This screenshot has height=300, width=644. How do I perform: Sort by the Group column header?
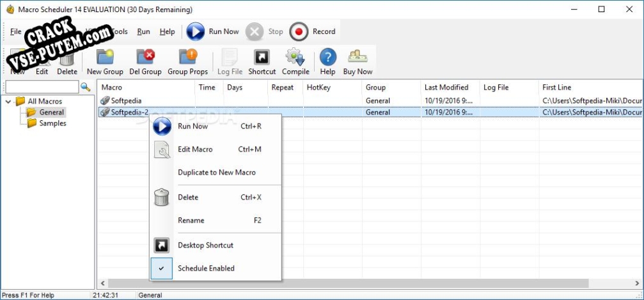coord(391,88)
